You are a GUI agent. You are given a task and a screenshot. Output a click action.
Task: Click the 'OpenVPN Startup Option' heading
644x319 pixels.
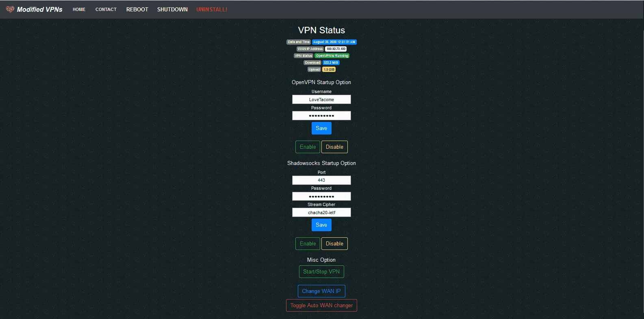[x=321, y=82]
